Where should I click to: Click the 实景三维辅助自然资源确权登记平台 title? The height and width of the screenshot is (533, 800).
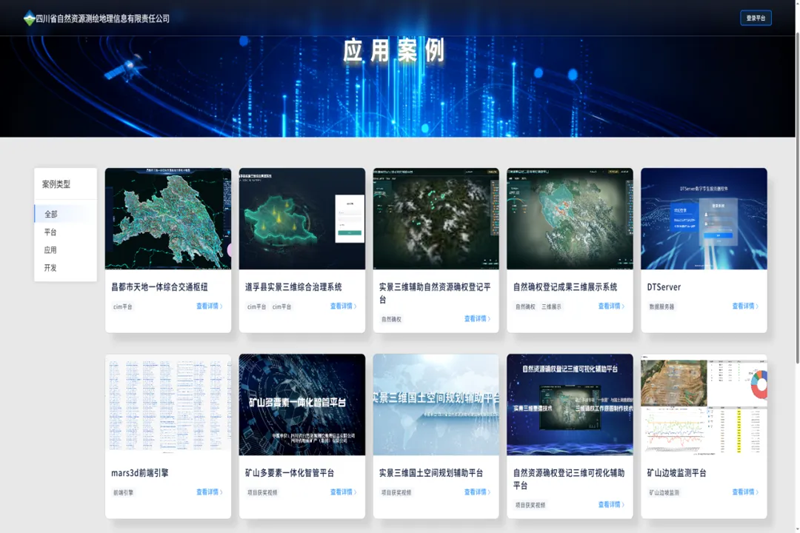pos(435,292)
